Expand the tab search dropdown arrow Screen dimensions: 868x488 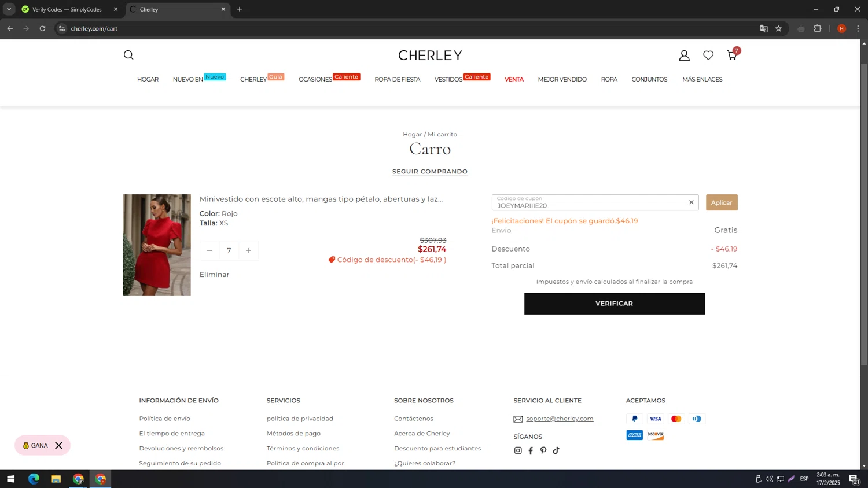tap(9, 9)
